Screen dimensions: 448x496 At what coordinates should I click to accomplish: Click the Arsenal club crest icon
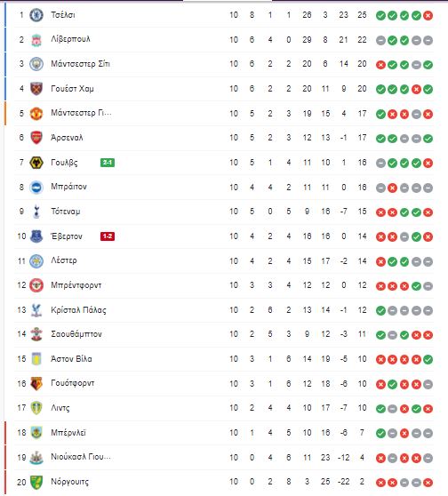tap(36, 138)
